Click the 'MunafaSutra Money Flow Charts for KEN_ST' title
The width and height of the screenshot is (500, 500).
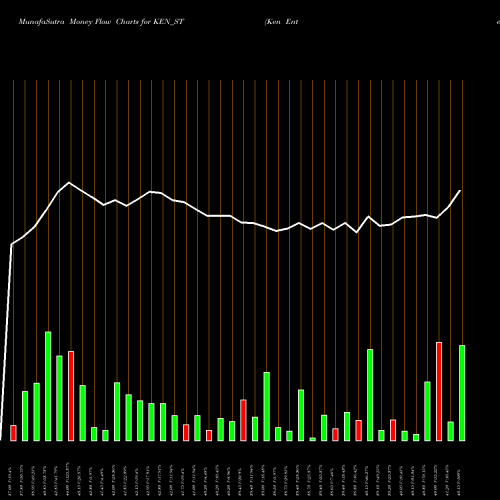tap(101, 22)
